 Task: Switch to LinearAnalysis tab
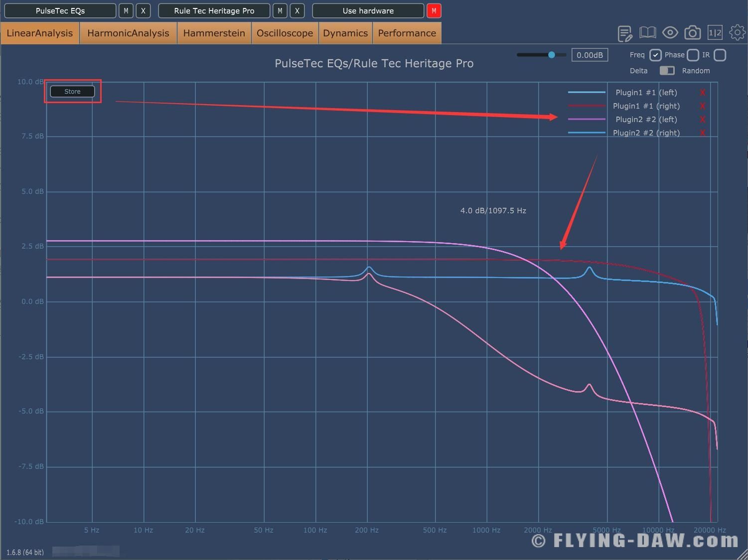40,33
